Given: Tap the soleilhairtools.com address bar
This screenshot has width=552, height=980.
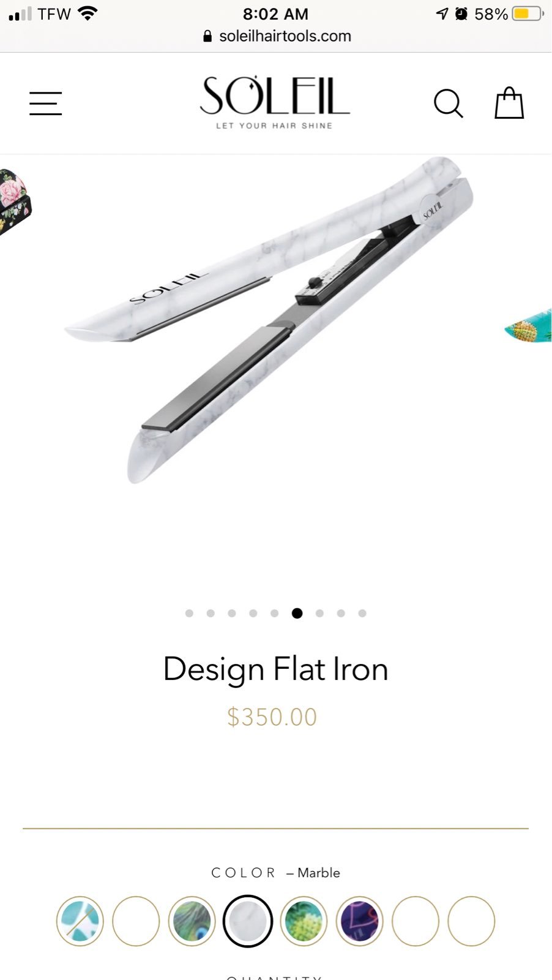Looking at the screenshot, I should pos(277,36).
